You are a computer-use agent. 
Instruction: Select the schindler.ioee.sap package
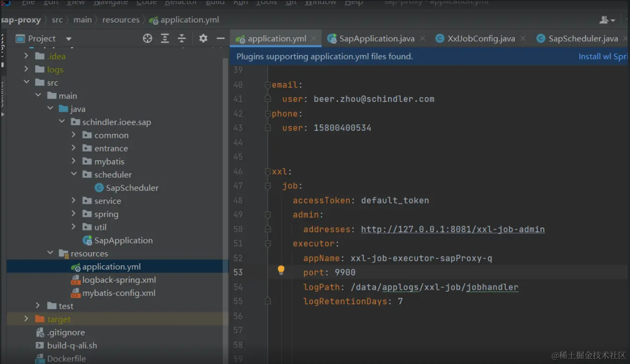(x=116, y=122)
